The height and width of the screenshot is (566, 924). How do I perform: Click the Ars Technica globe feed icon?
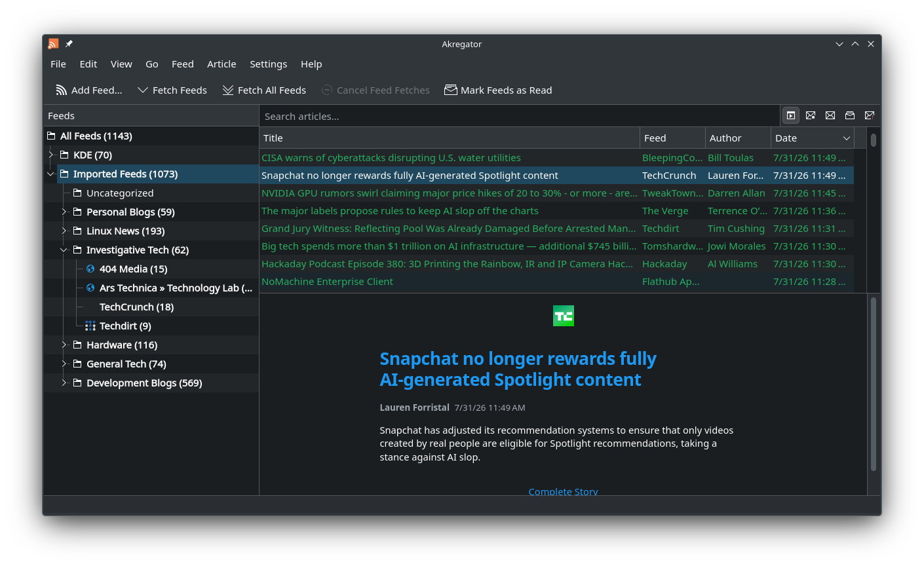coord(90,288)
